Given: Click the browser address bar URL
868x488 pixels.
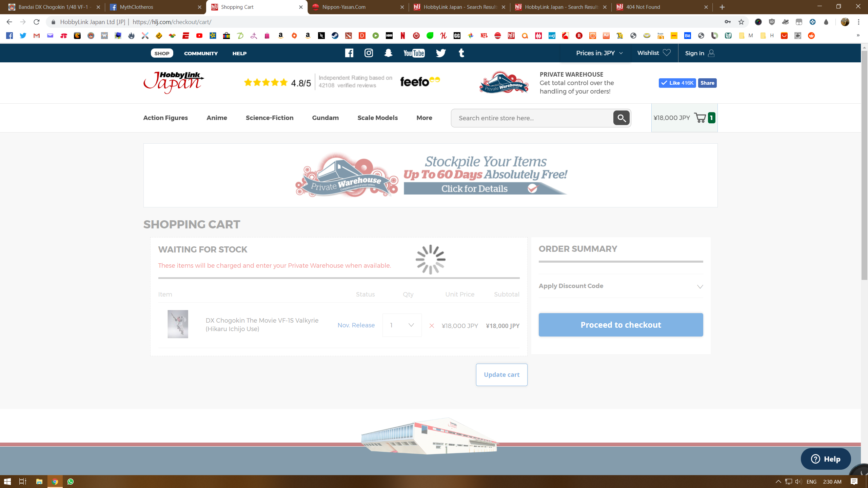Looking at the screenshot, I should [x=172, y=22].
